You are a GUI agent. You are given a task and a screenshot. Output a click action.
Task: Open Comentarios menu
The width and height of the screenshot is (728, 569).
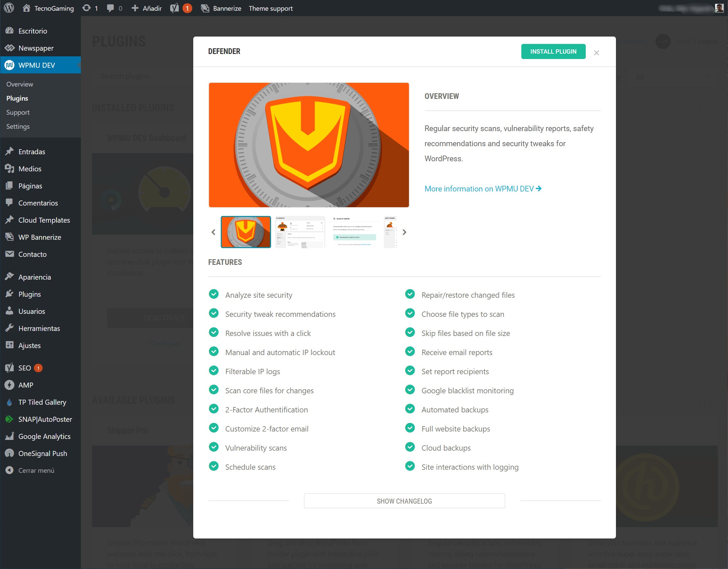click(40, 203)
